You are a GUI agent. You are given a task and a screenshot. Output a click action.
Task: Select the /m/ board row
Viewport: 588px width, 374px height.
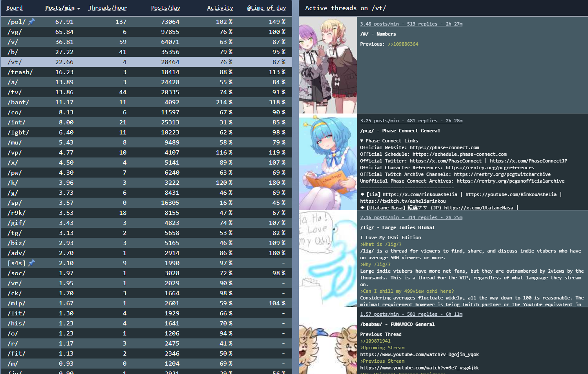[146, 364]
